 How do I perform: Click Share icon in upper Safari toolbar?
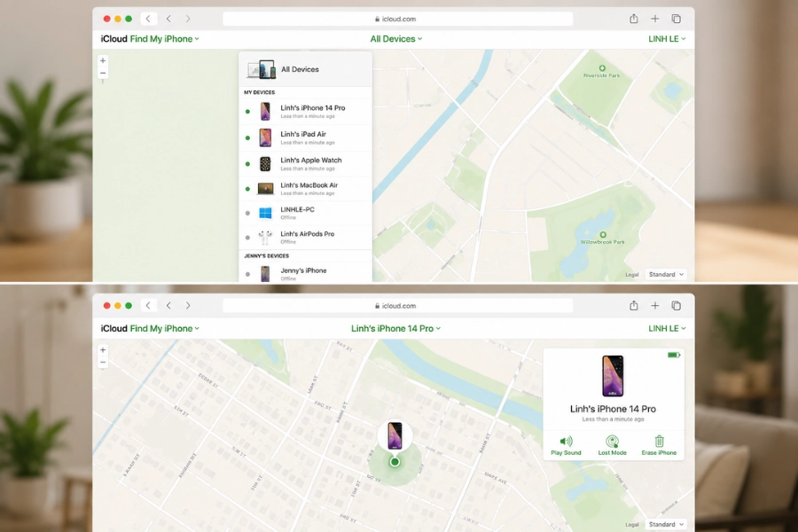634,19
